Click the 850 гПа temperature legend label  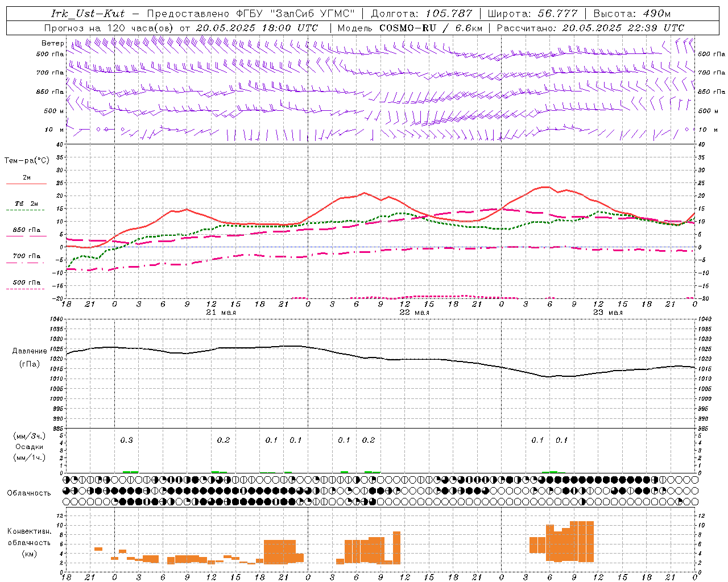point(27,230)
